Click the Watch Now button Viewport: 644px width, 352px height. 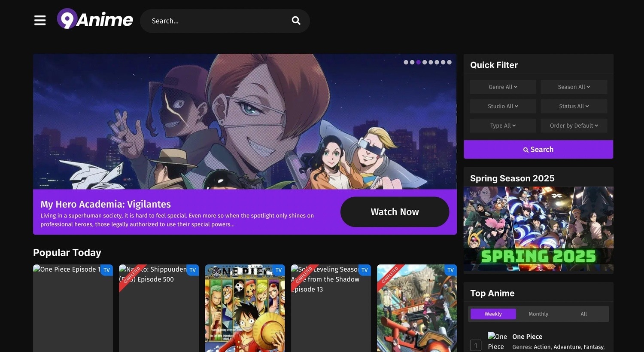point(395,212)
